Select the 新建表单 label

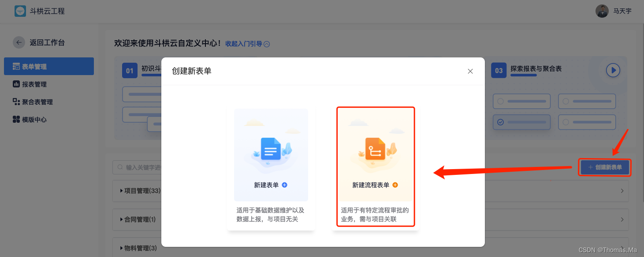[266, 185]
